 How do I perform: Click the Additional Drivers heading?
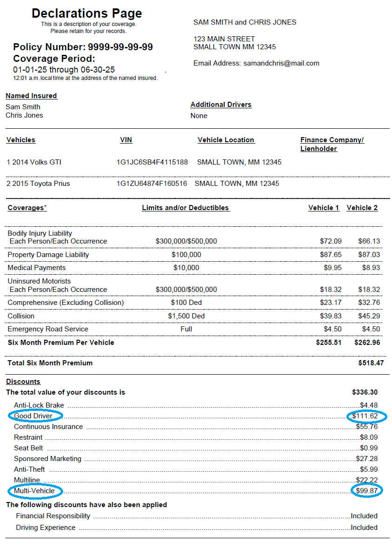[221, 105]
